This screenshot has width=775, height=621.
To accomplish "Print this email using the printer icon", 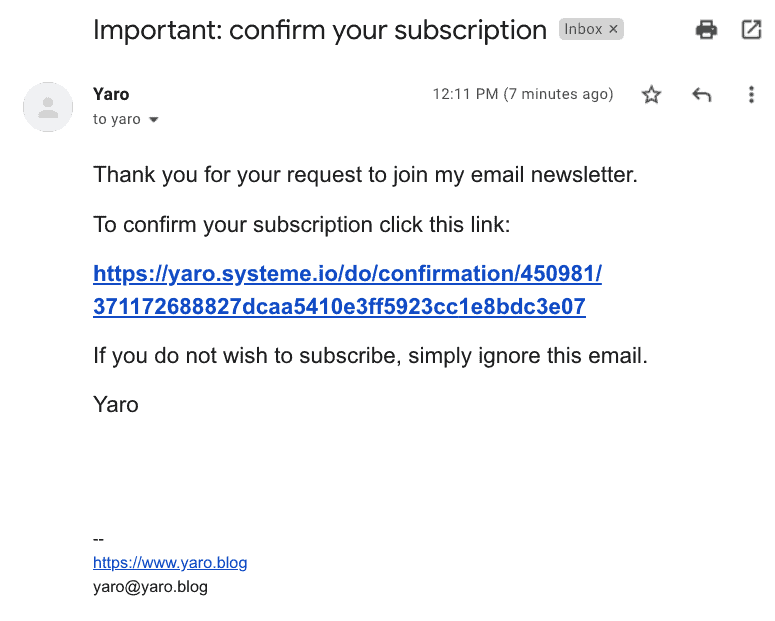I will [707, 30].
